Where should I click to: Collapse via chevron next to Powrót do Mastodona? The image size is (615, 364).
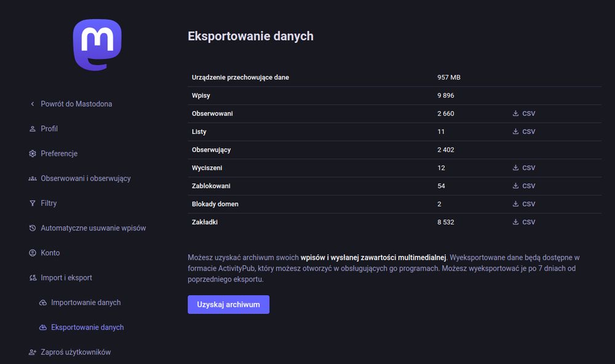pos(31,104)
